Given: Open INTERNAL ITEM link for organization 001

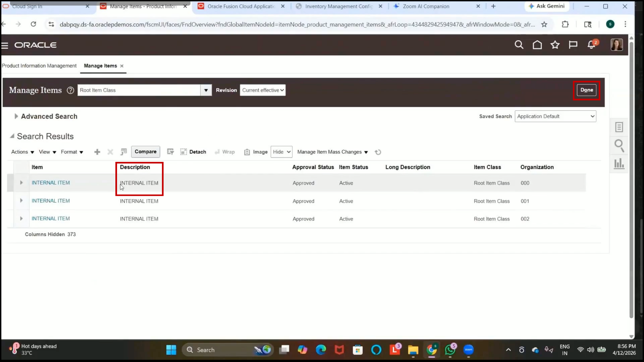Looking at the screenshot, I should (51, 201).
